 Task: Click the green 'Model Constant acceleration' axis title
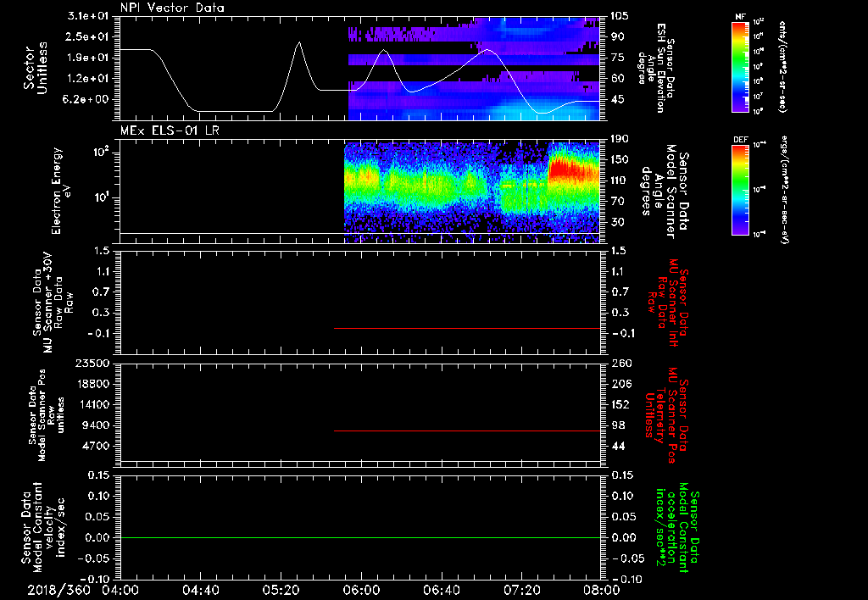tap(677, 527)
